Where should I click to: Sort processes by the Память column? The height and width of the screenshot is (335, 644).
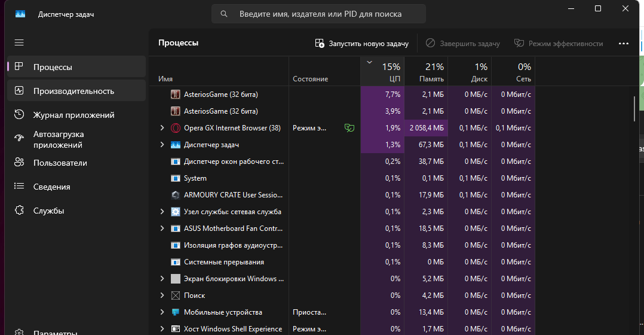pyautogui.click(x=426, y=72)
